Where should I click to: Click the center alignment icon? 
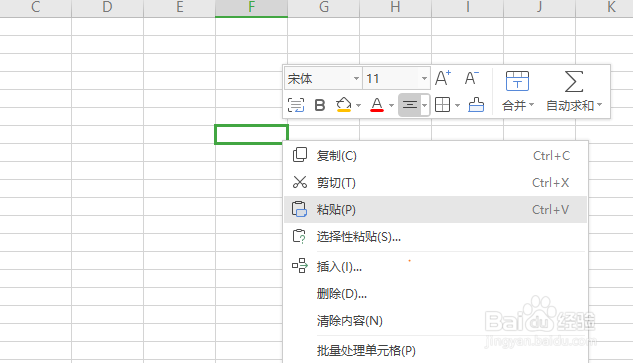409,105
